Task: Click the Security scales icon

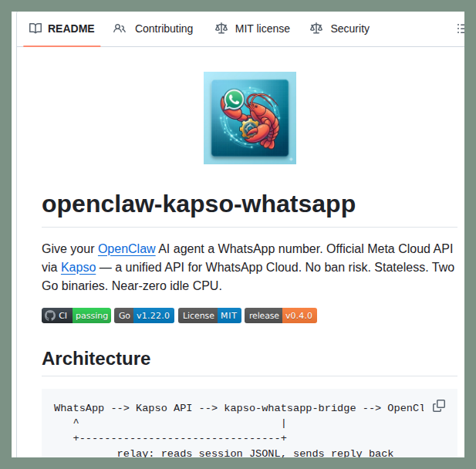Action: (x=316, y=29)
